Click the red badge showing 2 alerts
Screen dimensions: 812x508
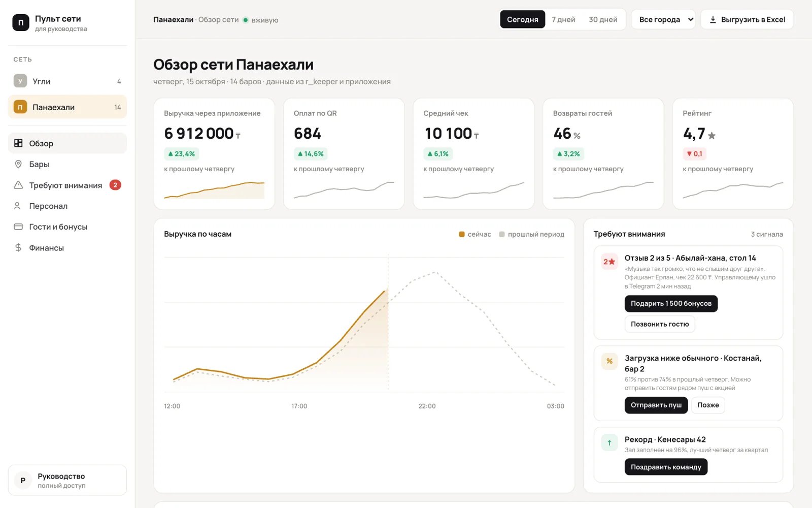click(x=115, y=185)
